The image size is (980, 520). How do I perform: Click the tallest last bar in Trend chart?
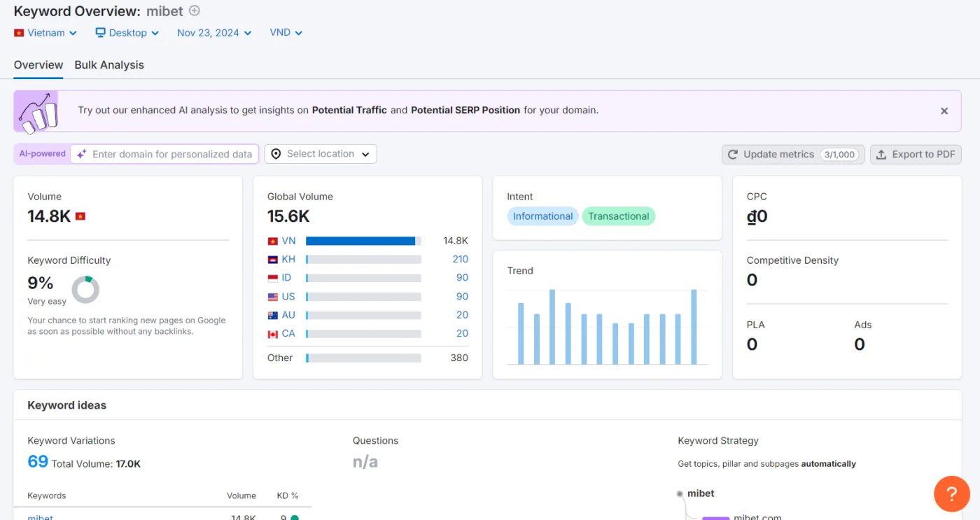pyautogui.click(x=694, y=327)
